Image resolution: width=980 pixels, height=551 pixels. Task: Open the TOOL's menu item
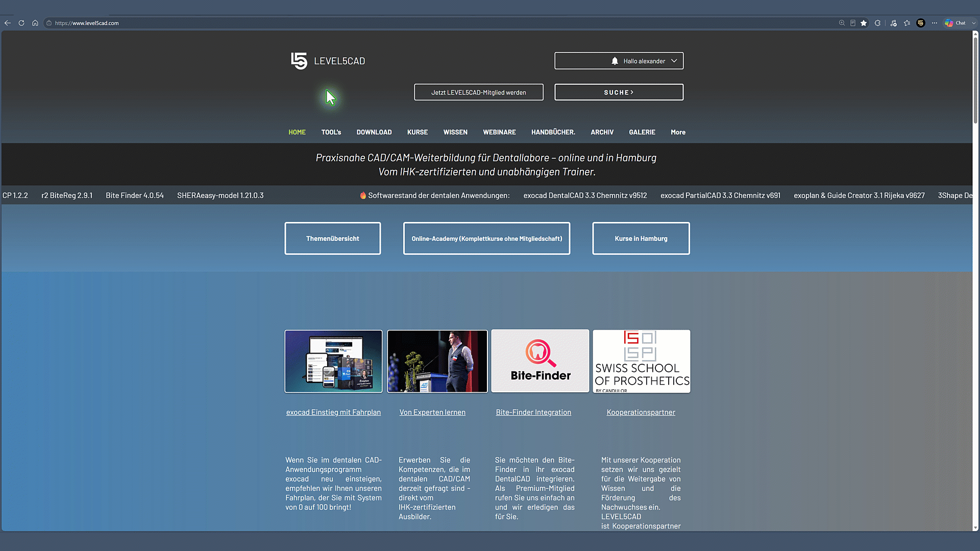331,132
